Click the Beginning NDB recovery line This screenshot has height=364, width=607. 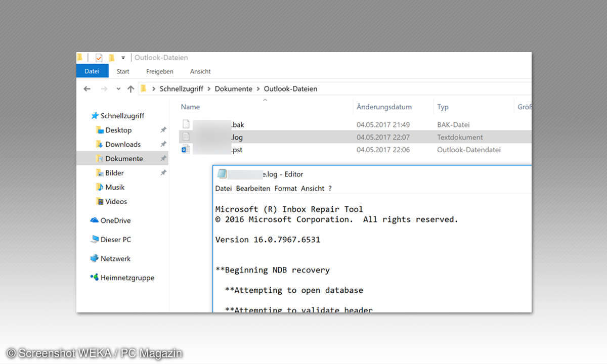coord(272,270)
